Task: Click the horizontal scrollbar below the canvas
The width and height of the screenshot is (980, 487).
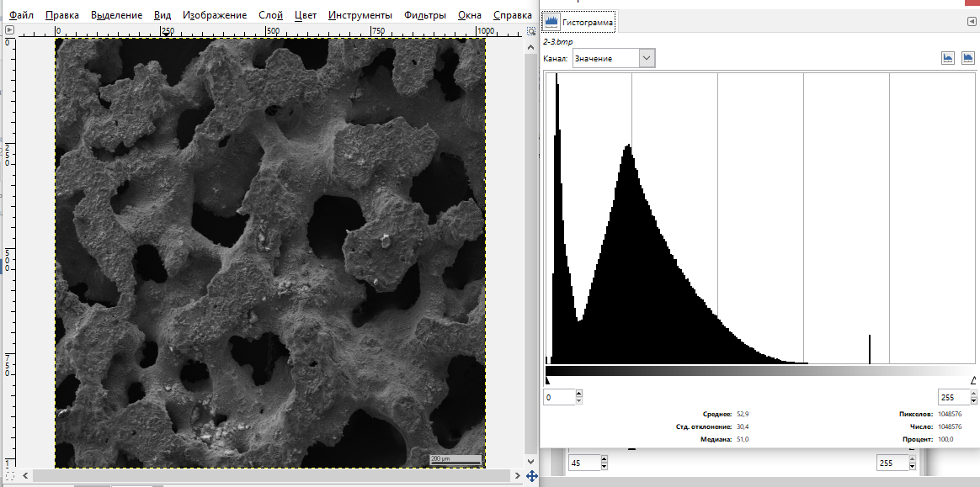Action: [269, 476]
